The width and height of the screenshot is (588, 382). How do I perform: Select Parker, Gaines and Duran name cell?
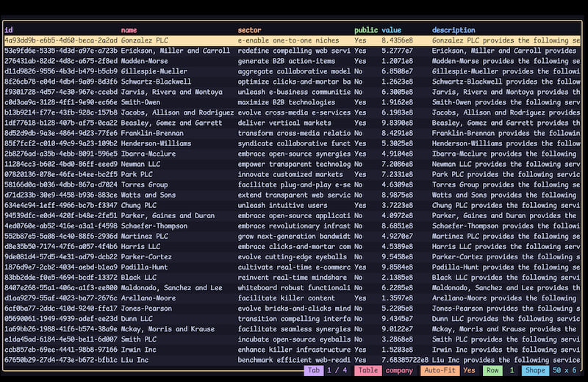point(168,215)
